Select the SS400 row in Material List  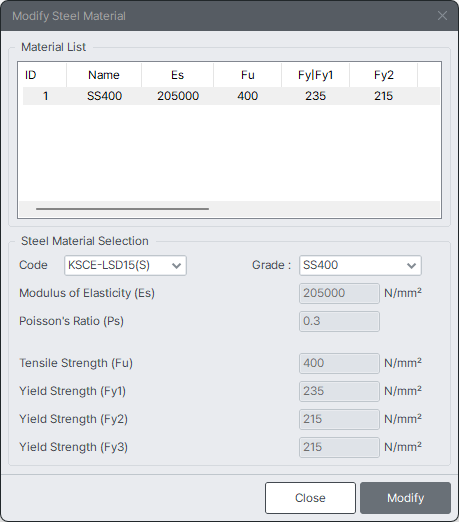pyautogui.click(x=231, y=96)
